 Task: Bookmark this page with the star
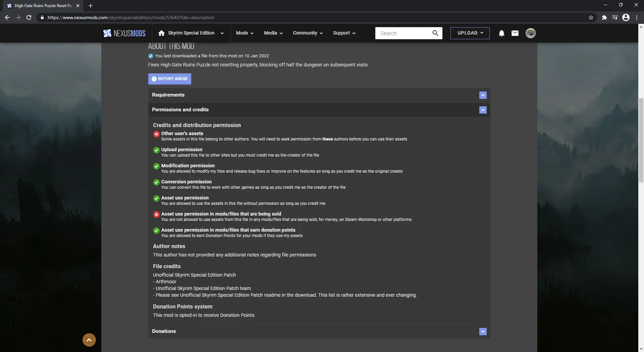pyautogui.click(x=591, y=17)
